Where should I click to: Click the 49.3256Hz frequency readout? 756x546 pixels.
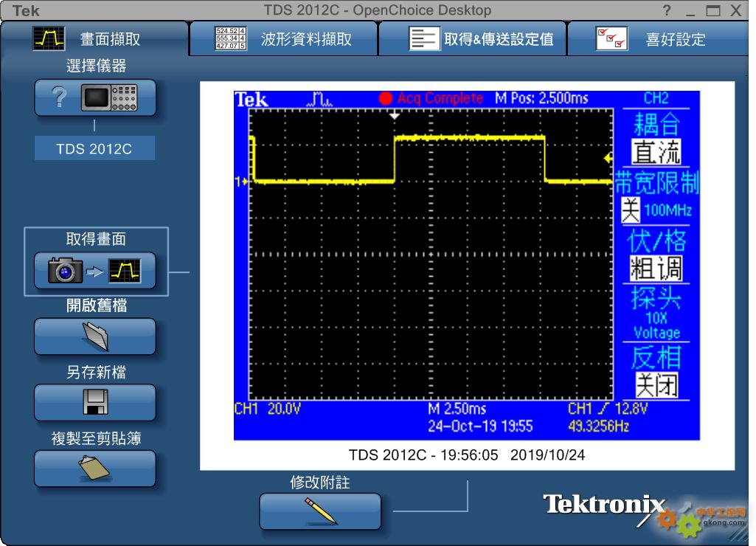tap(598, 426)
